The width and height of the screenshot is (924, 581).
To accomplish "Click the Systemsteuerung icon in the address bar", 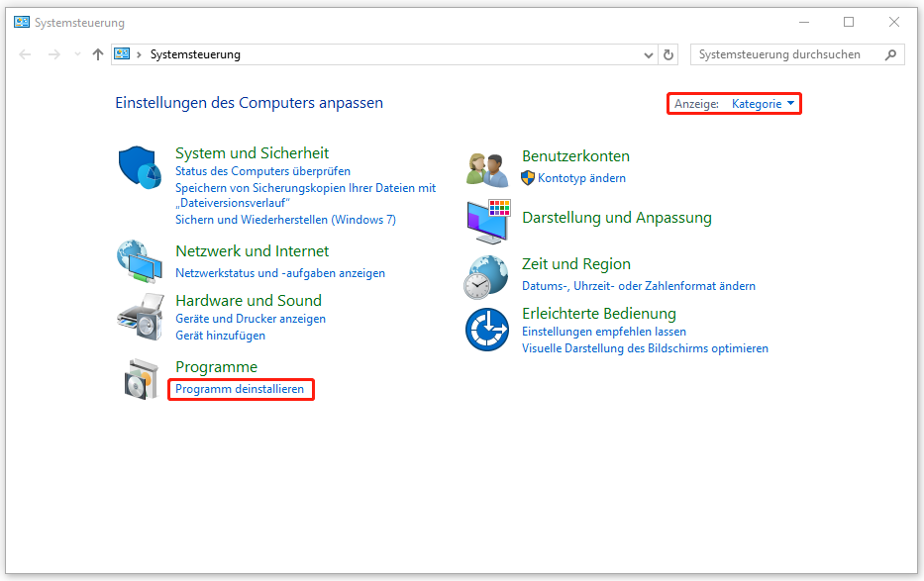I will pyautogui.click(x=122, y=54).
